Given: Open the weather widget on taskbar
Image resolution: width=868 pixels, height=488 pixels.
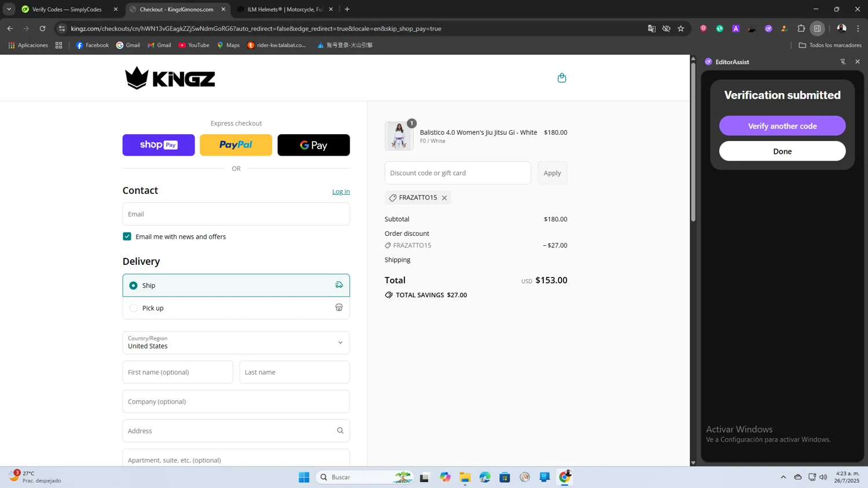Looking at the screenshot, I should point(36,477).
